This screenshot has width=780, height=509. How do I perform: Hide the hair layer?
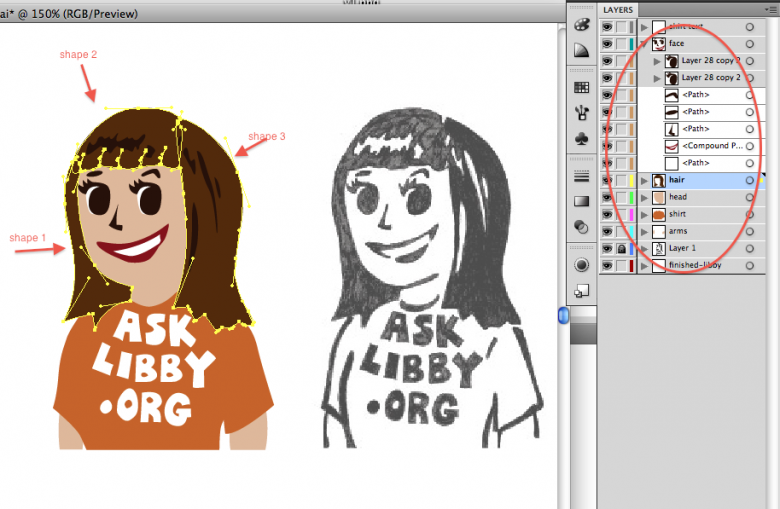(x=607, y=181)
